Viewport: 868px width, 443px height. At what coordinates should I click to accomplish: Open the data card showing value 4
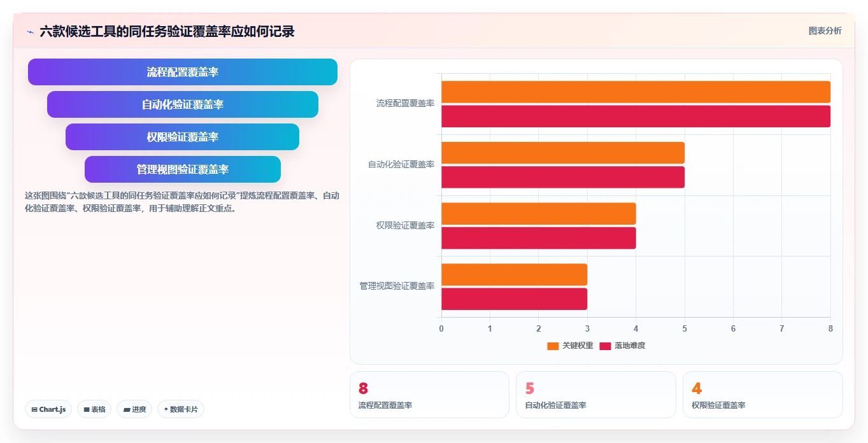tap(763, 395)
